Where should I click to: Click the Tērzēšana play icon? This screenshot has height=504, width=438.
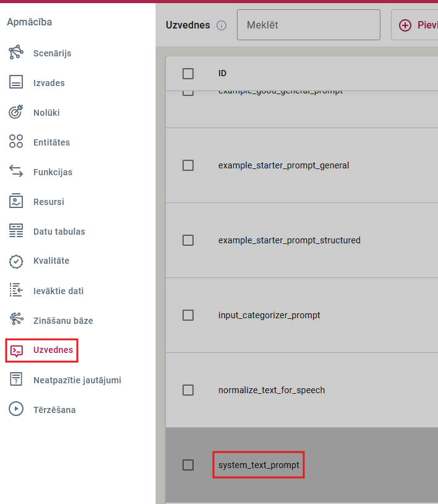click(16, 410)
